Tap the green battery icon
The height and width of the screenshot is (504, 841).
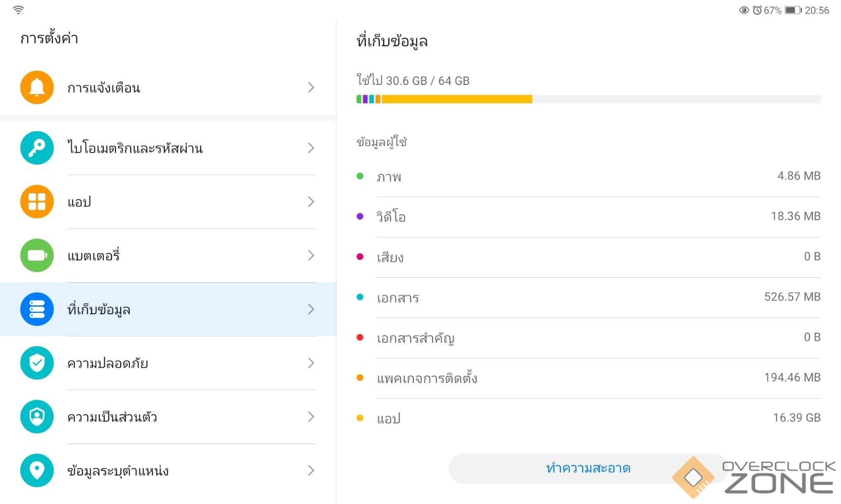pos(37,255)
